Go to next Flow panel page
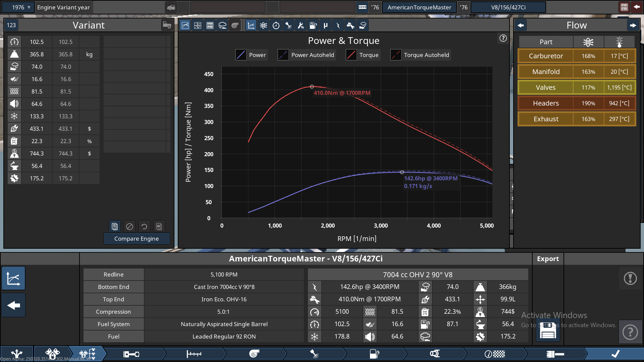644x362 pixels. point(633,25)
